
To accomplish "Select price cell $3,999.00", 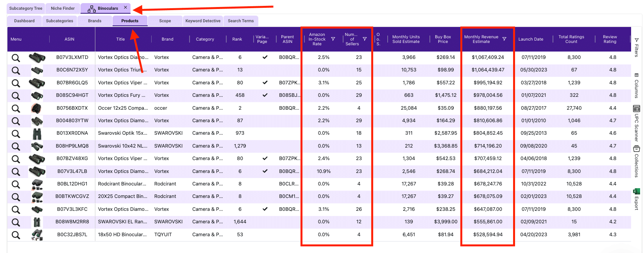I will (445, 222).
